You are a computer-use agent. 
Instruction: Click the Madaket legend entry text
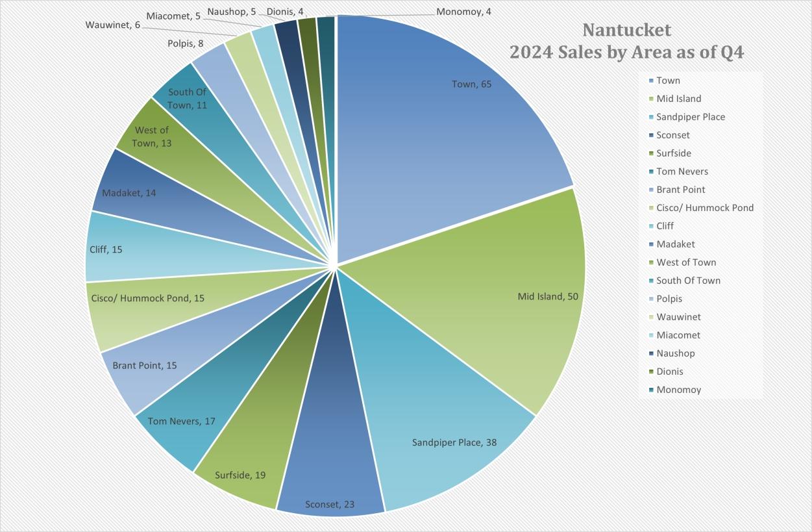click(676, 244)
